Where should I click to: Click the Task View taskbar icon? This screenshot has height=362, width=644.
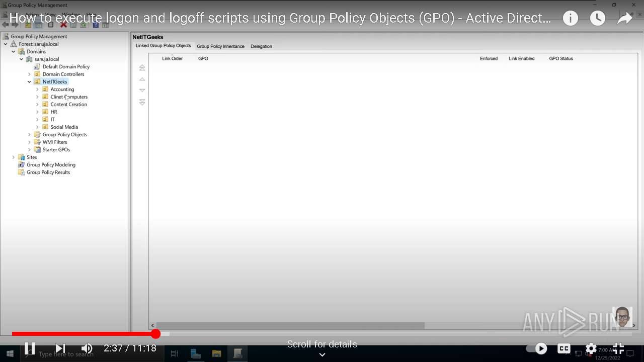175,353
